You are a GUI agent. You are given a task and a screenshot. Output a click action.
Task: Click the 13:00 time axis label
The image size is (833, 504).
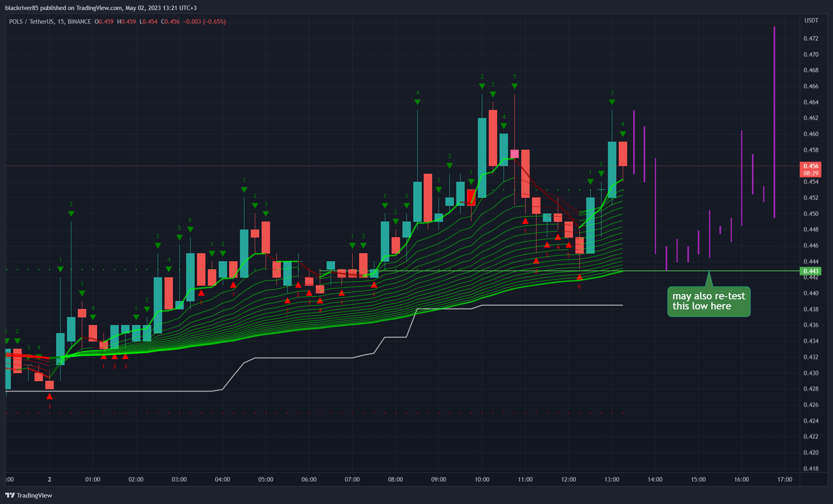pos(612,480)
